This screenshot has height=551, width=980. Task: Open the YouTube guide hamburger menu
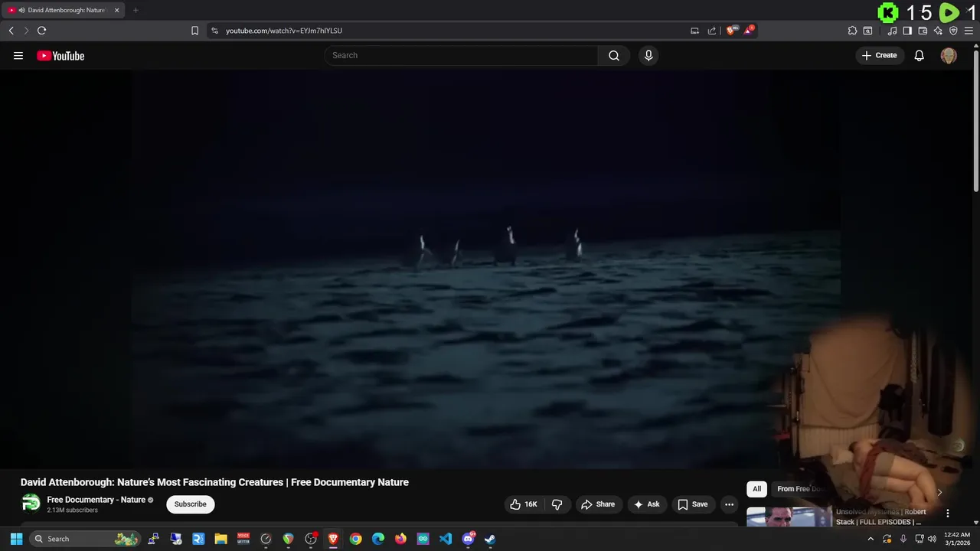click(18, 55)
